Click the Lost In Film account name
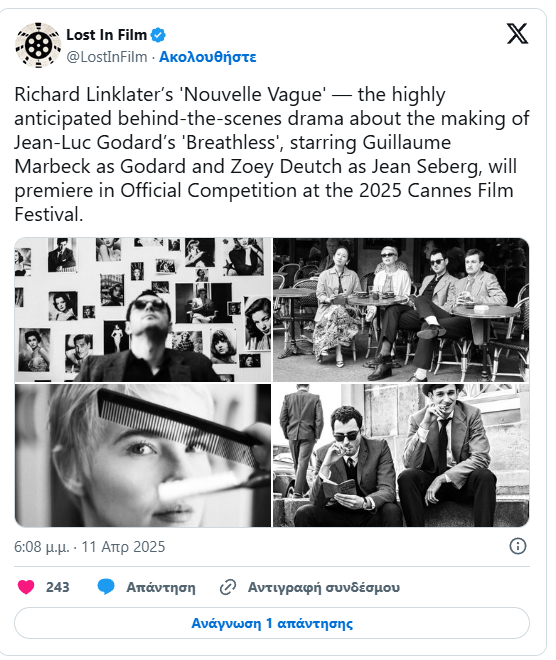Image resolution: width=556 pixels, height=660 pixels. click(x=106, y=35)
